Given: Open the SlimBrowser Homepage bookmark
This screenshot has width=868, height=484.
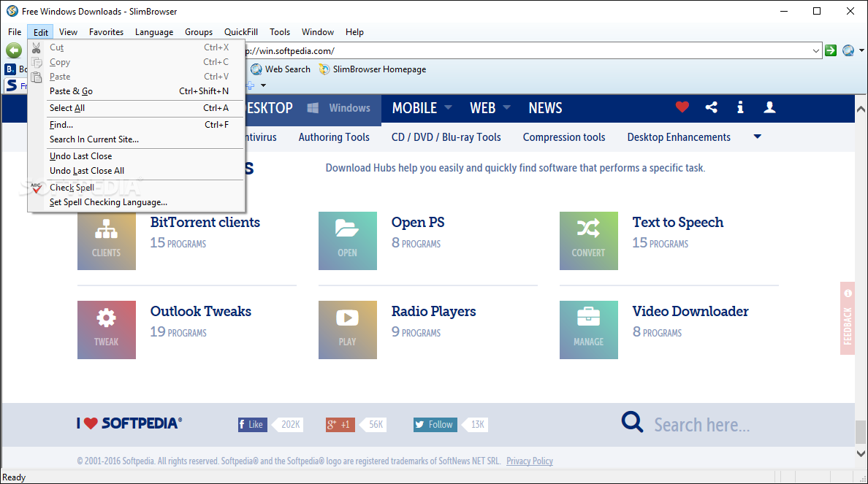Looking at the screenshot, I should coord(373,69).
